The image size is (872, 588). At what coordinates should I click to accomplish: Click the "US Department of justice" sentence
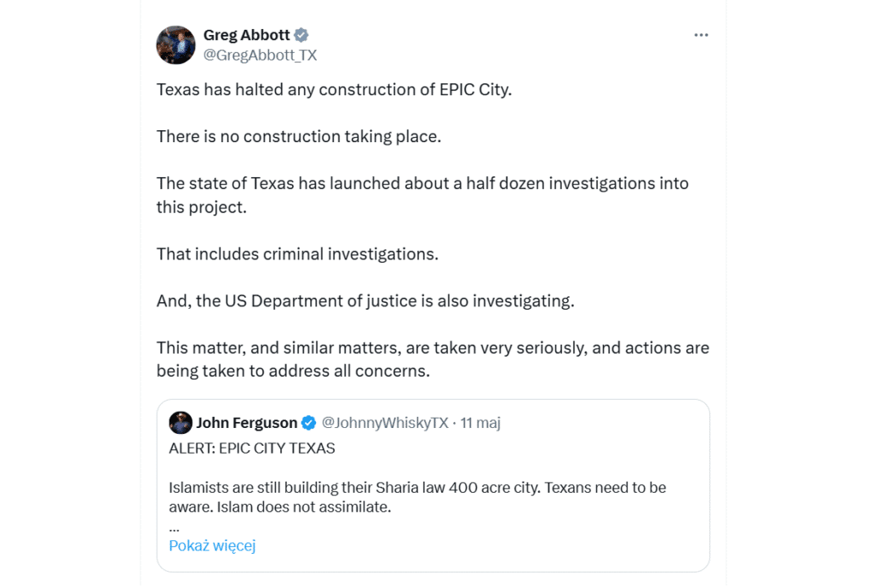(365, 300)
